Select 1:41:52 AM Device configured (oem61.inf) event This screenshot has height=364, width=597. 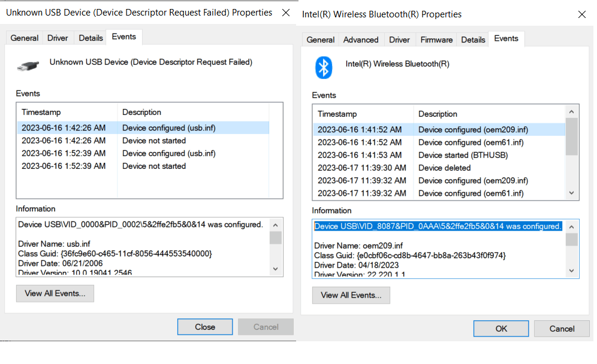coord(439,142)
